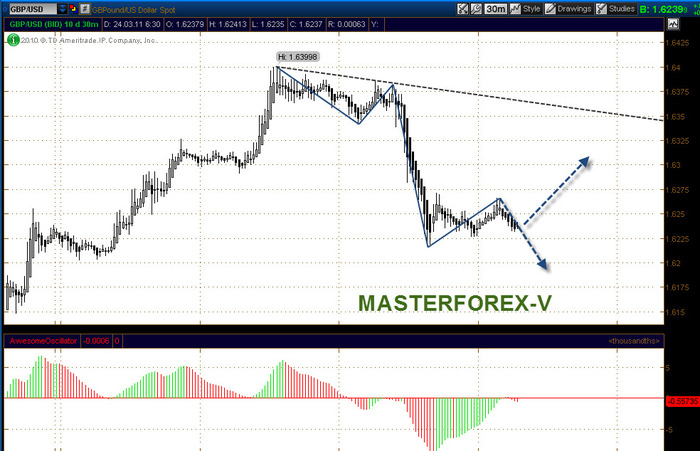This screenshot has height=451, width=700.
Task: Open the Style menu
Action: click(x=525, y=9)
